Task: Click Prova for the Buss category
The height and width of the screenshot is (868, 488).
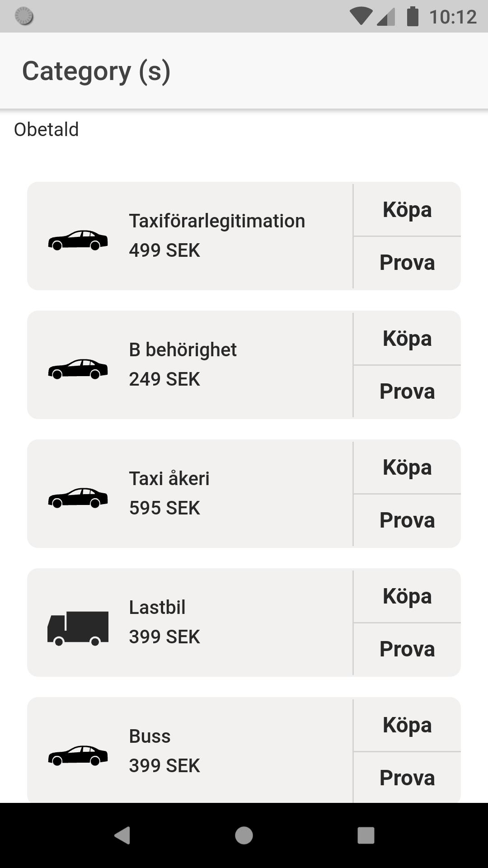Action: coord(407,778)
